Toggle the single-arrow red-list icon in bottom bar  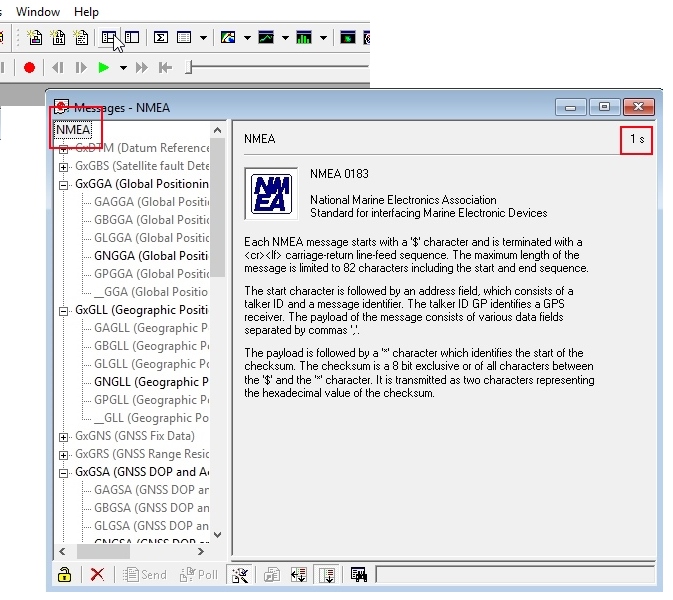pyautogui.click(x=327, y=575)
